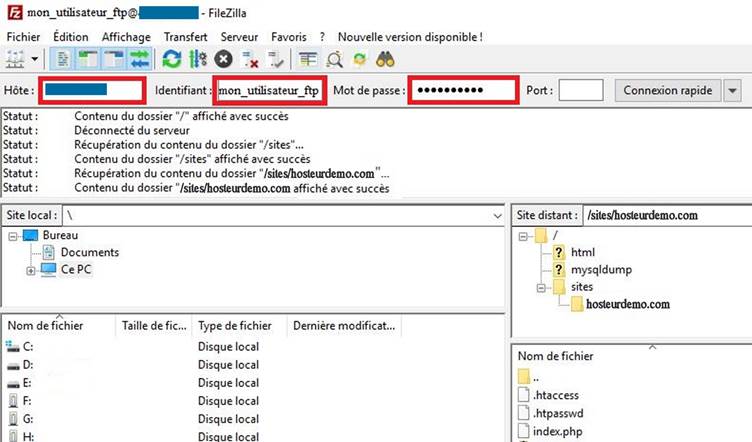Collapse the remote root / node

click(x=523, y=236)
